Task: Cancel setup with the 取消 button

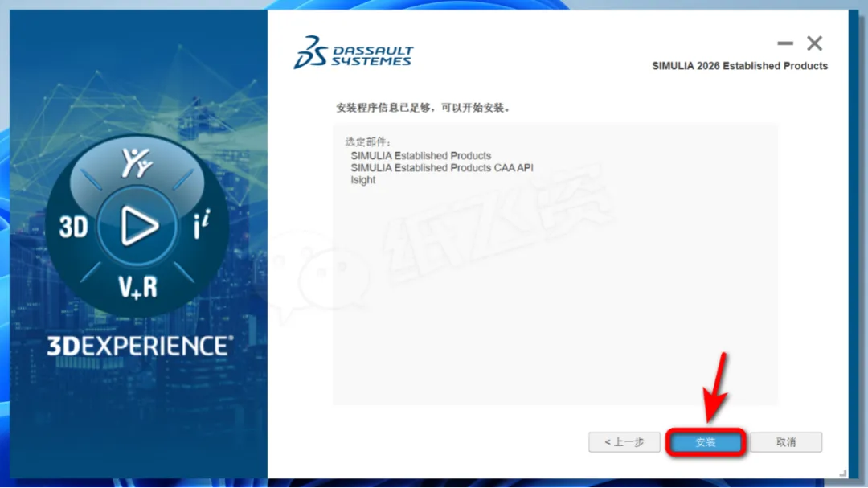Action: click(786, 442)
